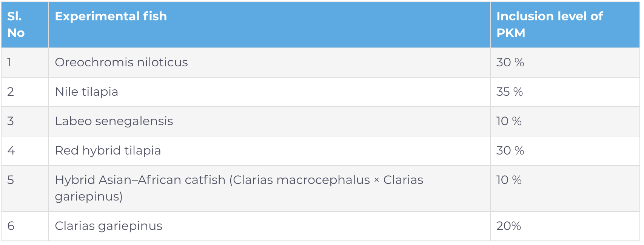Screen dimensions: 644x245
Task: Select the 'Oreochromis niloticus' cell
Action: [121, 62]
